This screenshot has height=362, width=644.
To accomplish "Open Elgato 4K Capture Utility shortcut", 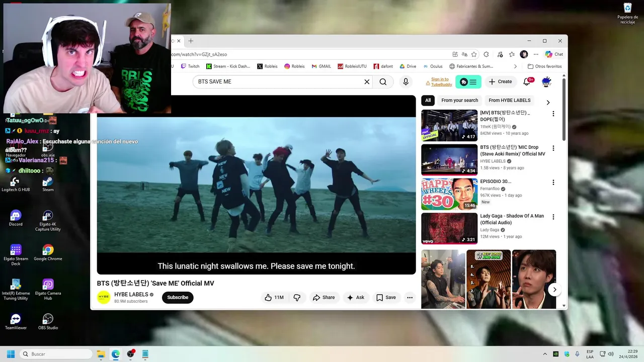I will (x=48, y=221).
